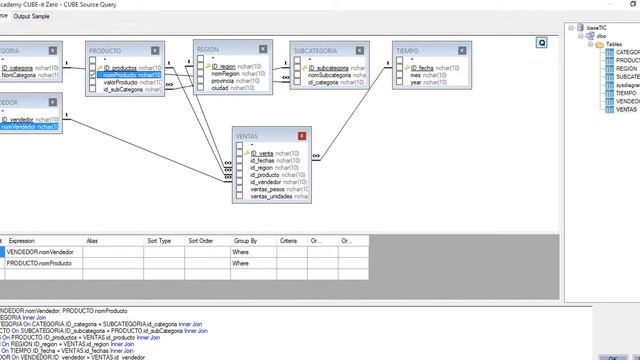Screen dimensions: 640x360
Task: Check valorProducto in the PRODUCTO table
Action: coord(93,82)
